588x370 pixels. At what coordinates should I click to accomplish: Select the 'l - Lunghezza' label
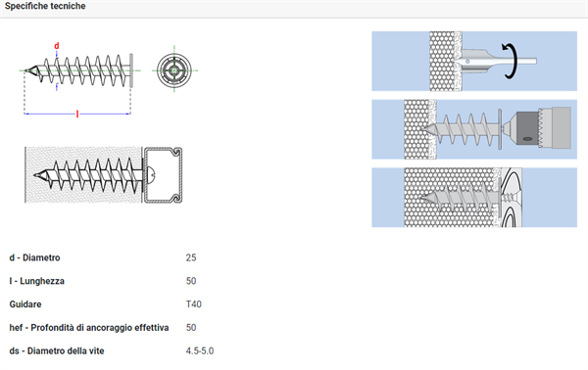tap(37, 281)
